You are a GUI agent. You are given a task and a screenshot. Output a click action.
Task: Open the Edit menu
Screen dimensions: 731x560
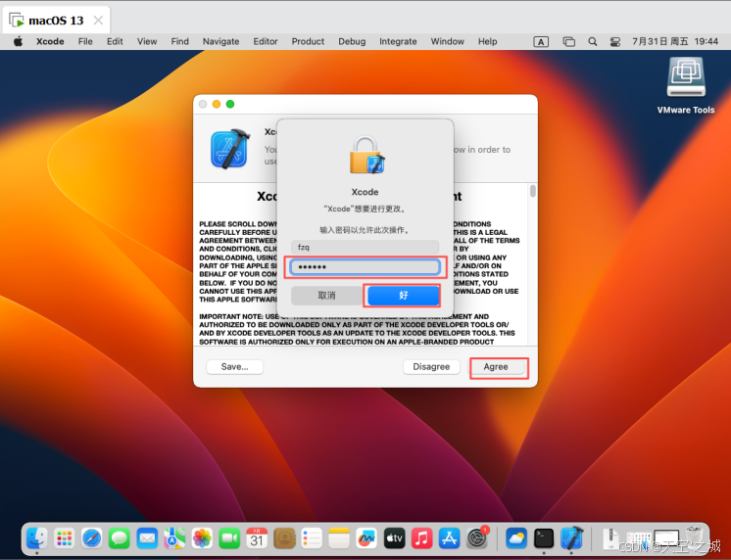click(x=115, y=41)
